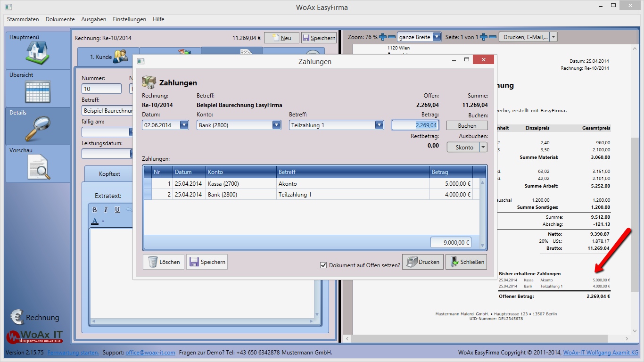Toggle italic in the Extratext editor
The width and height of the screenshot is (644, 362).
click(x=106, y=210)
